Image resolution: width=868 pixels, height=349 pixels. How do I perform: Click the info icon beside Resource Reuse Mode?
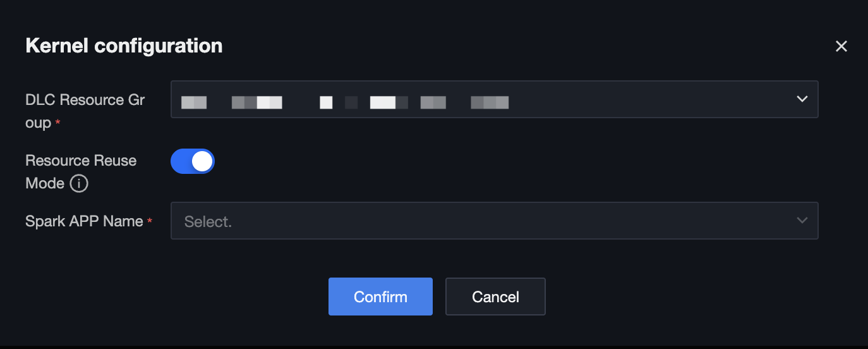[78, 184]
